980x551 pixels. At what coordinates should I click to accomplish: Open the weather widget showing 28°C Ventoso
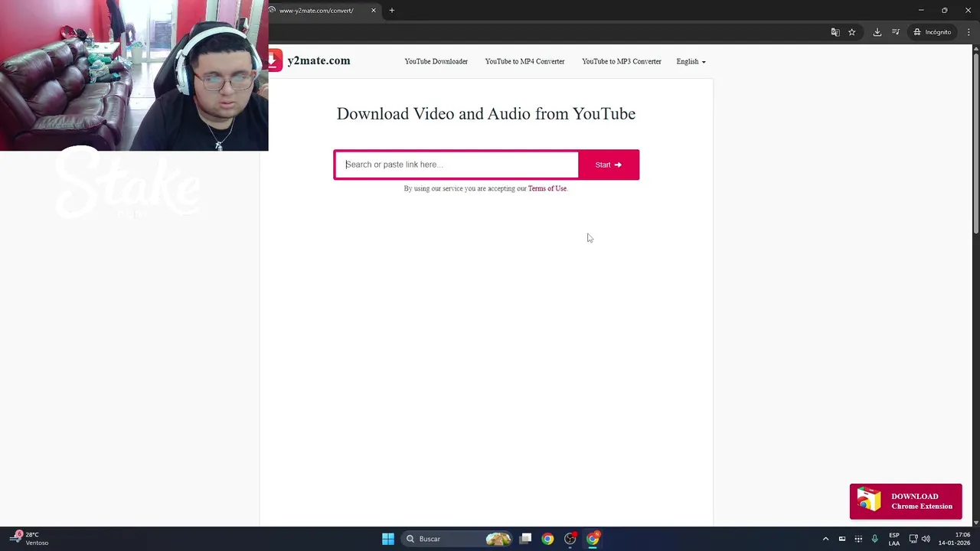click(x=29, y=539)
